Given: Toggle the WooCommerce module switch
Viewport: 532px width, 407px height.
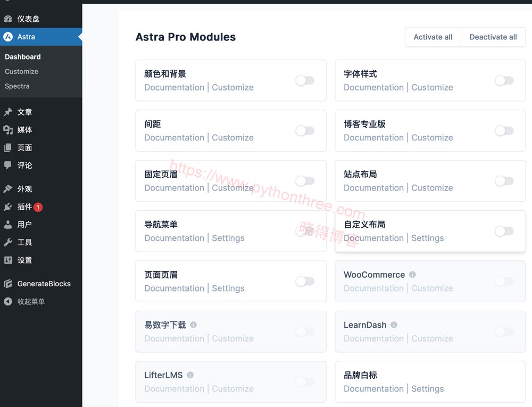Looking at the screenshot, I should pos(504,281).
